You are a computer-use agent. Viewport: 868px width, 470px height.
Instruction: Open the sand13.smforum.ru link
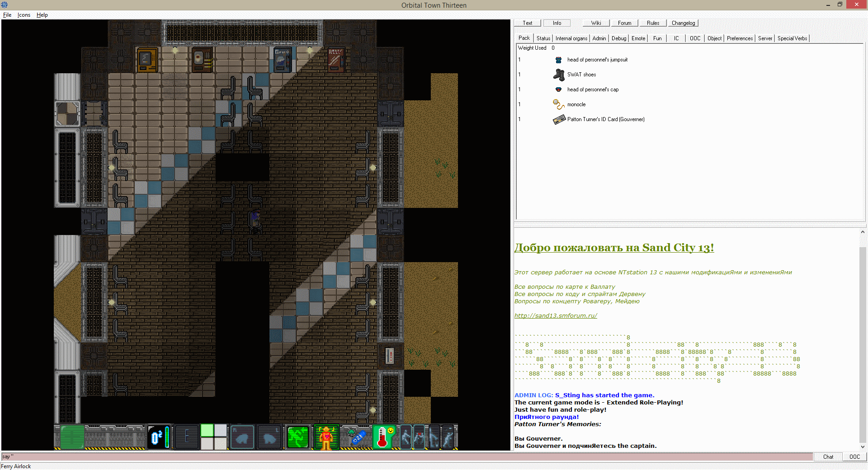[556, 315]
